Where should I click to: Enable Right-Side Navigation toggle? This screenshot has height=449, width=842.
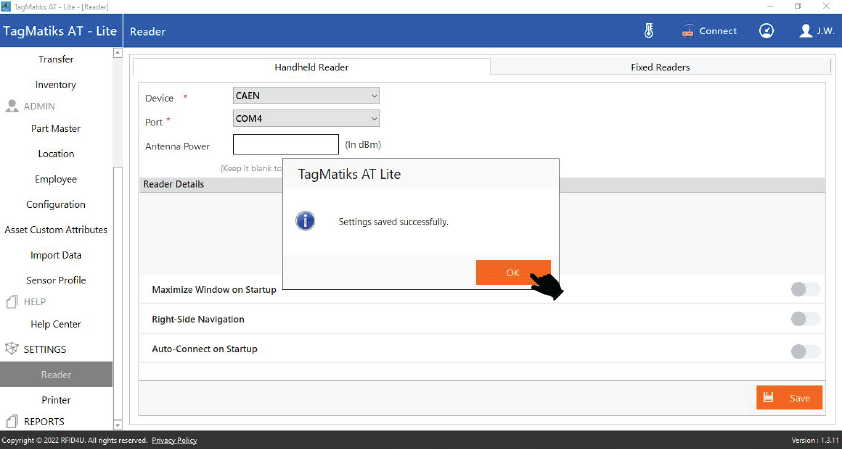pos(804,319)
